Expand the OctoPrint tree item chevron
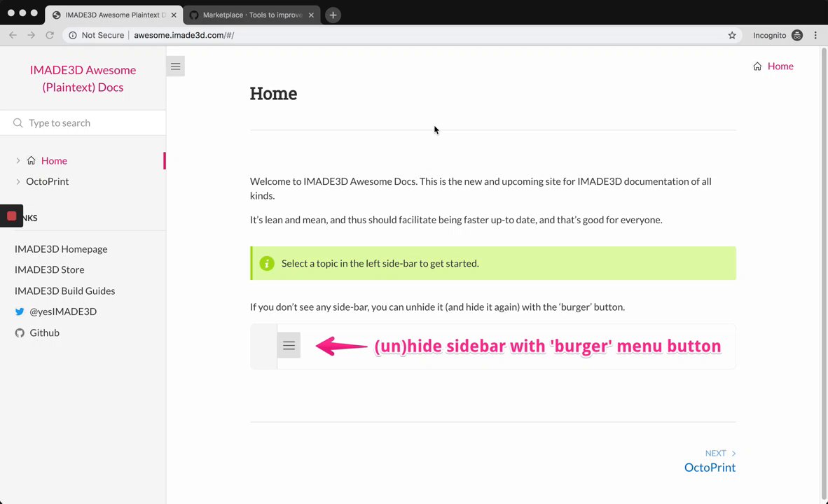This screenshot has height=504, width=828. [x=18, y=181]
